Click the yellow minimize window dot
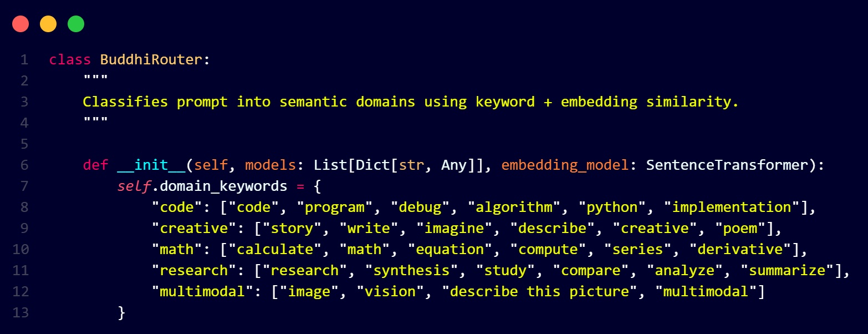This screenshot has width=868, height=334. tap(48, 24)
